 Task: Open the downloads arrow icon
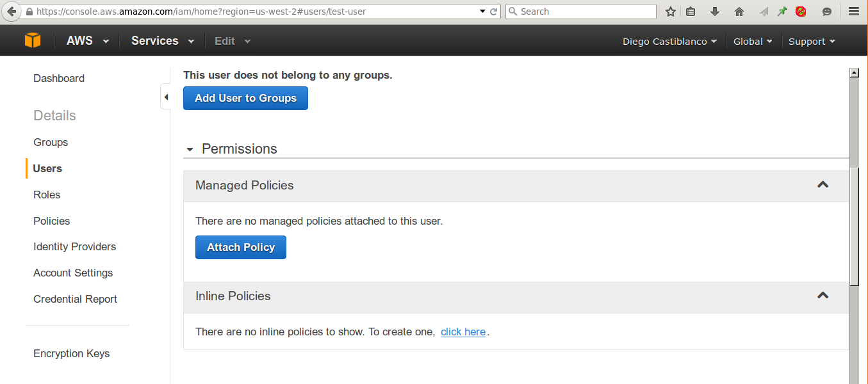715,12
